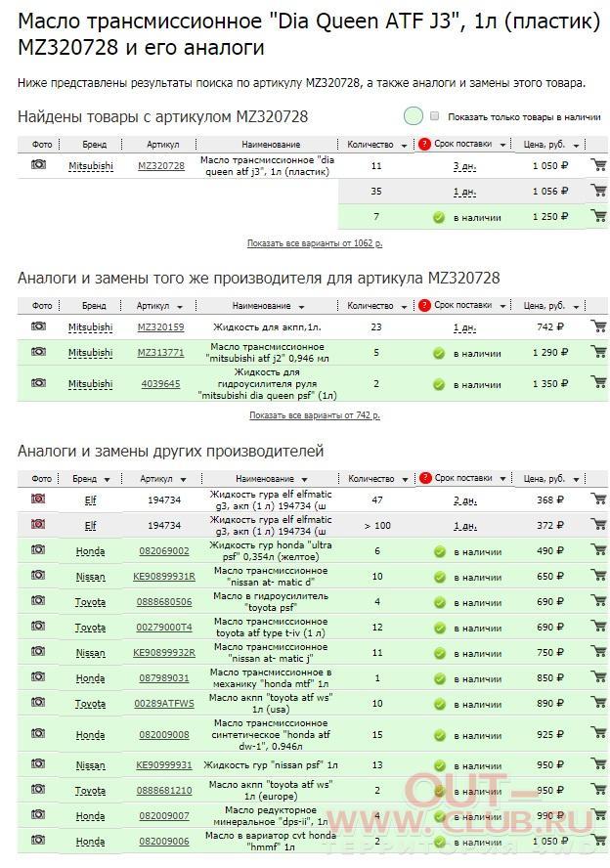Sort top table by Количество arrow
The image size is (610, 868).
pos(404,146)
